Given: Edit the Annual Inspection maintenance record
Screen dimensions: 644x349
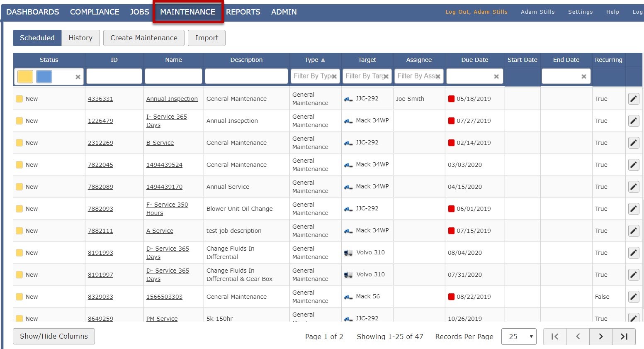Looking at the screenshot, I should click(x=634, y=99).
